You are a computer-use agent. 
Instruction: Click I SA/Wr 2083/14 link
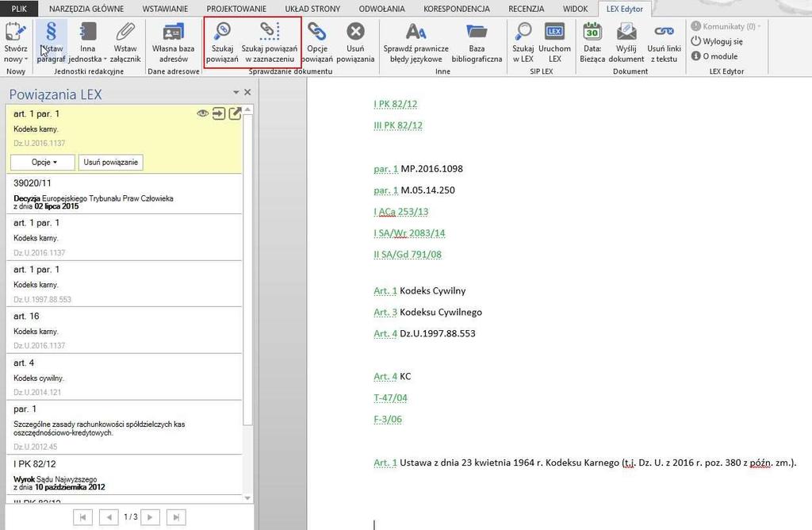[409, 233]
